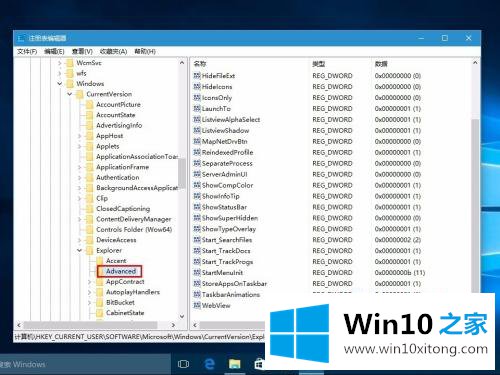Image resolution: width=500 pixels, height=375 pixels.
Task: Select the ServerAdminUI value icon
Action: click(197, 174)
